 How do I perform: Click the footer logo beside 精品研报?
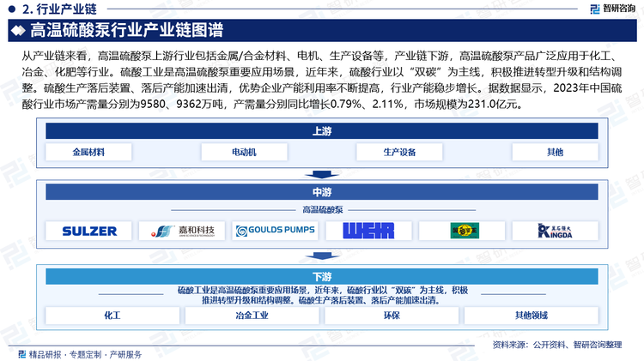pos(22,354)
